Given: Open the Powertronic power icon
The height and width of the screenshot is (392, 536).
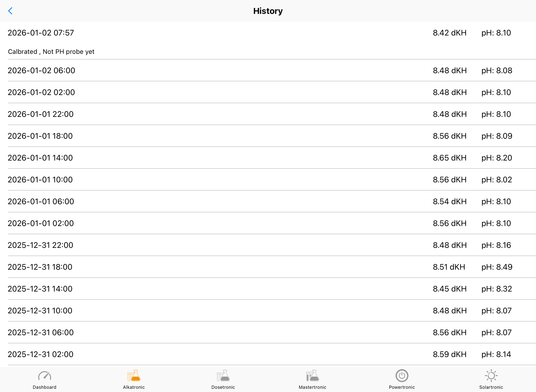Looking at the screenshot, I should click(x=402, y=376).
